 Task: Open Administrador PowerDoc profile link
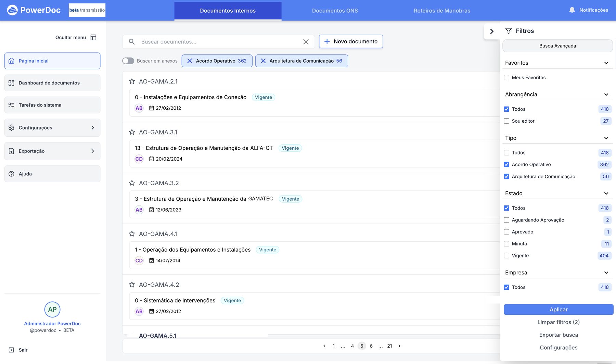52,324
